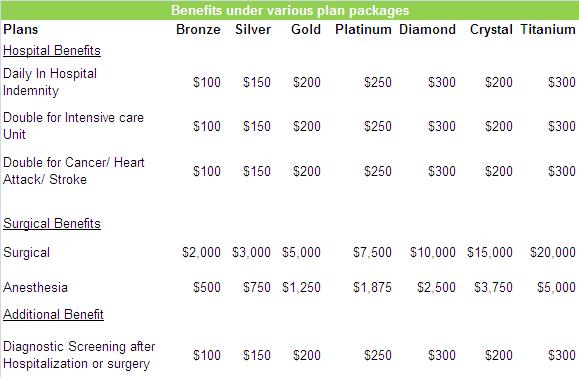Viewport: 579px width, 377px height.
Task: Select Crystal Anesthesia value $3,750
Action: pos(493,287)
